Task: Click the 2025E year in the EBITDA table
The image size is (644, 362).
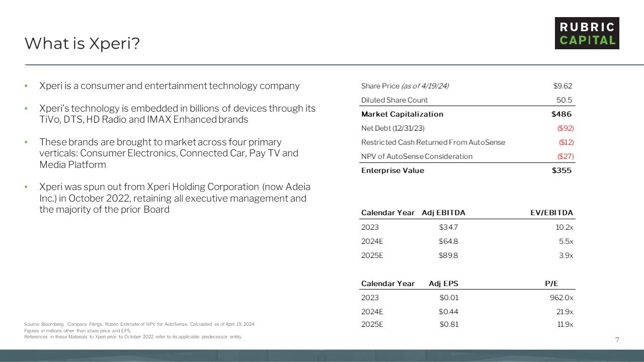Action: click(x=372, y=255)
